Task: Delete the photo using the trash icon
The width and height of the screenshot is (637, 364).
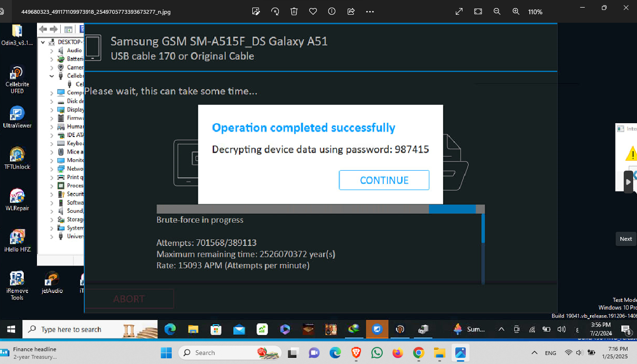Action: click(294, 11)
